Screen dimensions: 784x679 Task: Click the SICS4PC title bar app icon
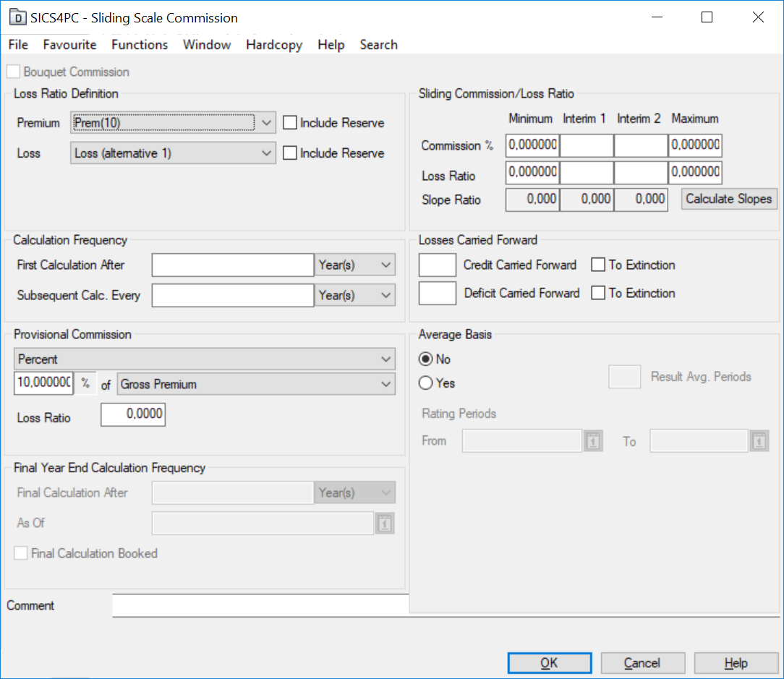point(18,17)
